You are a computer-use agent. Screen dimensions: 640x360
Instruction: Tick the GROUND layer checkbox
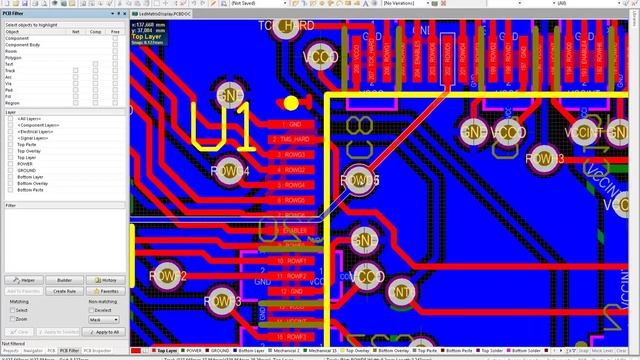point(10,171)
